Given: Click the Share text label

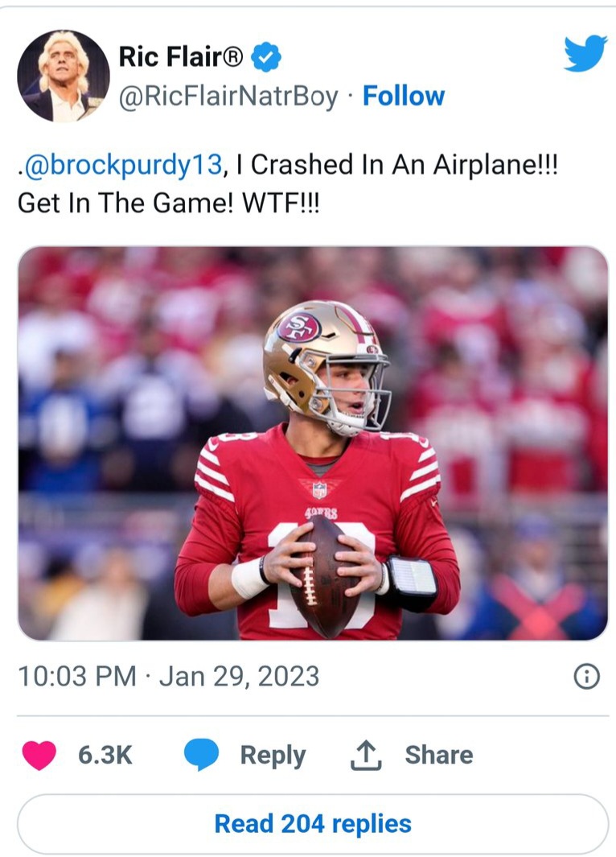Looking at the screenshot, I should pyautogui.click(x=439, y=755).
